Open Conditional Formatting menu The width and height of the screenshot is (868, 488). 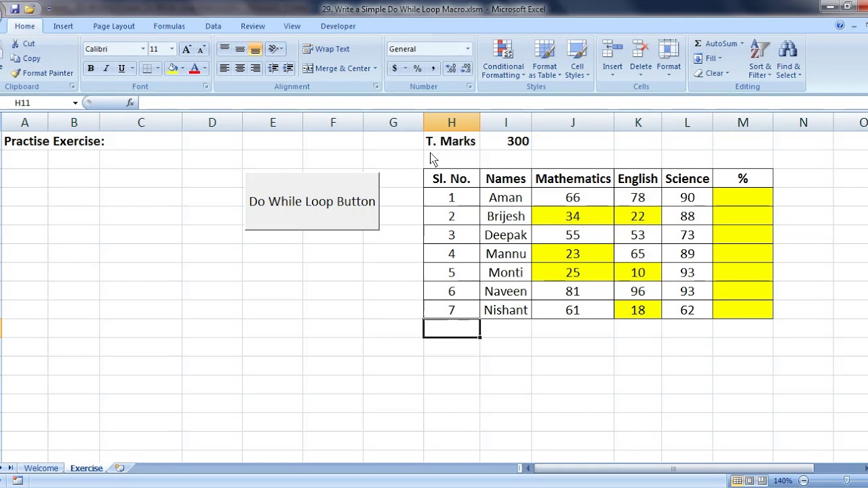(x=503, y=60)
